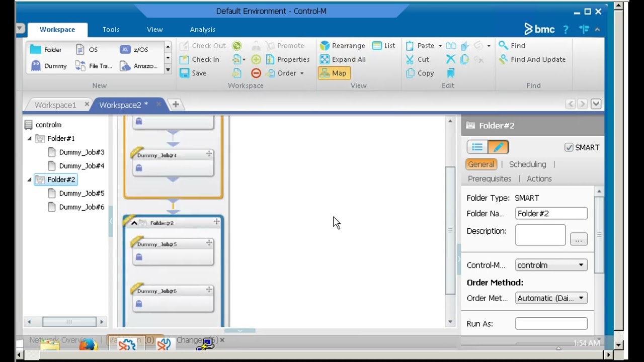Screen dimensions: 644x362
Task: Pick the File Transfer job type
Action: click(x=94, y=66)
